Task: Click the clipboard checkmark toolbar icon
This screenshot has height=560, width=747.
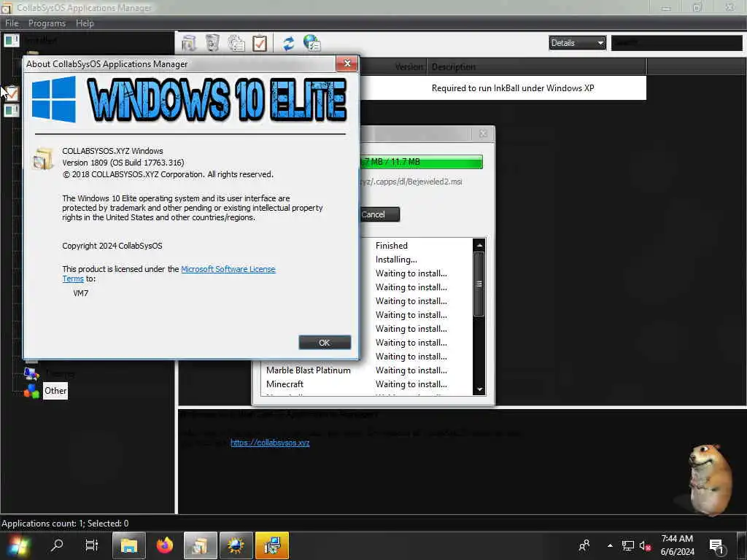Action: point(260,43)
